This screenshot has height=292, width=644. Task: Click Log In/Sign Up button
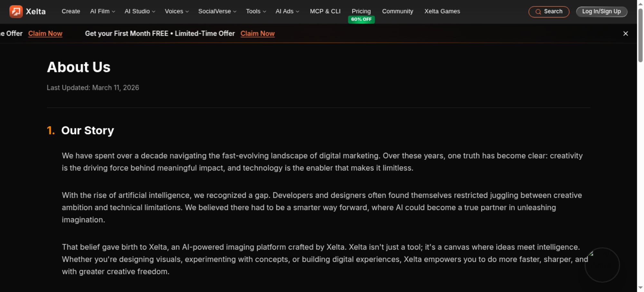point(601,12)
